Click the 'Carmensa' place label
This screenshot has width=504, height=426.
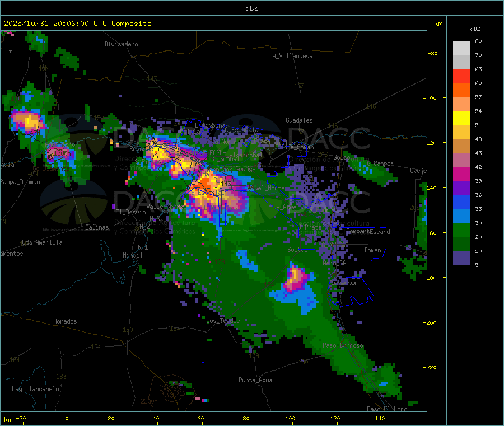point(343,283)
